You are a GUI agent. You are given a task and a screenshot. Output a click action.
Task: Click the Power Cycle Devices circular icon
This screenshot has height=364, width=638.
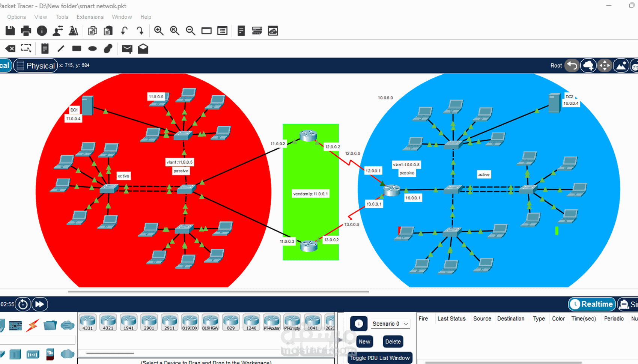(23, 304)
